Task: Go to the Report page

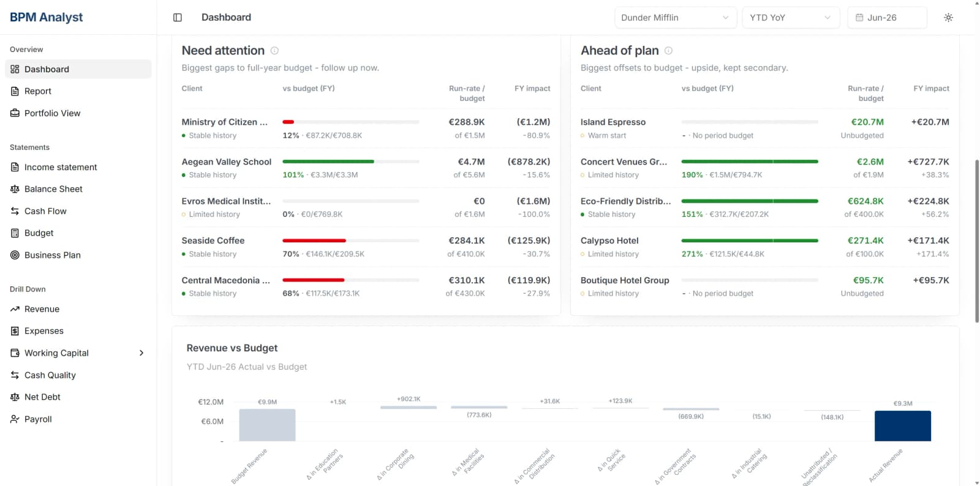Action: point(78,91)
